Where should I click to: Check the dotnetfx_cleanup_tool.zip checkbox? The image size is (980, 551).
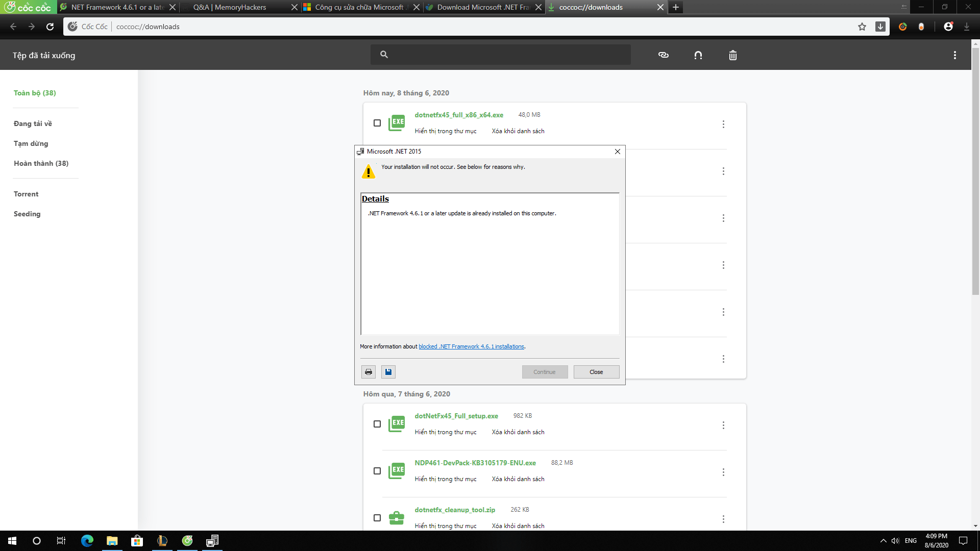pos(377,518)
